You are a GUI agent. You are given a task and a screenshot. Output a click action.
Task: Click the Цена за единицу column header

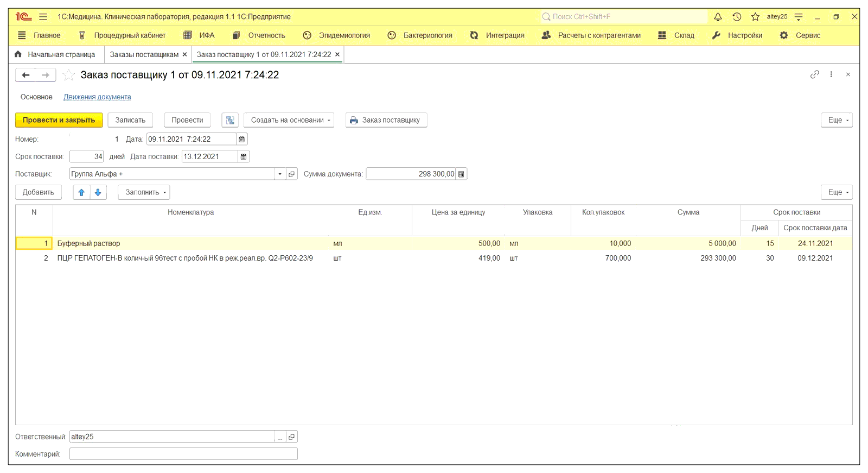click(458, 212)
